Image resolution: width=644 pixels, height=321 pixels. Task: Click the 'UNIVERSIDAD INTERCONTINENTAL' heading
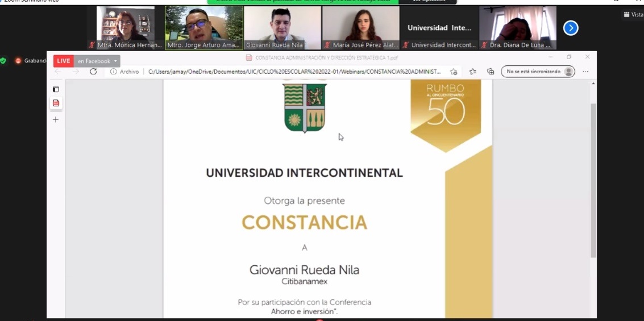point(304,173)
